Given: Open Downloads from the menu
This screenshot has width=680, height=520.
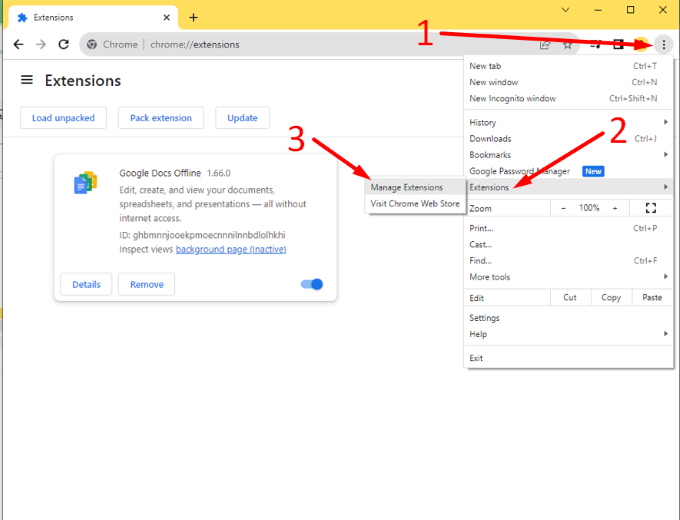Looking at the screenshot, I should click(569, 138).
